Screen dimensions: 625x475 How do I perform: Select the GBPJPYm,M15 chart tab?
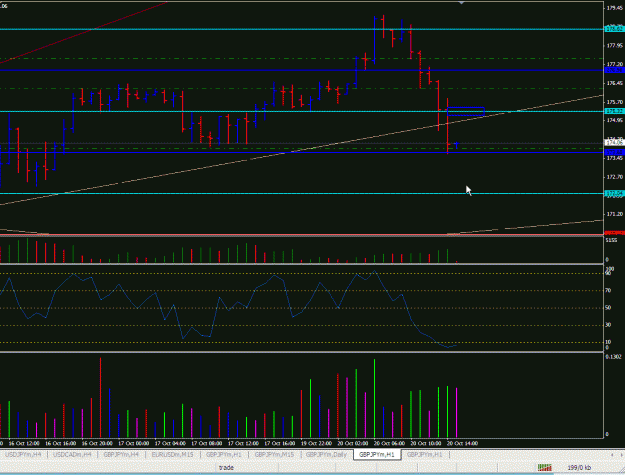tap(274, 455)
